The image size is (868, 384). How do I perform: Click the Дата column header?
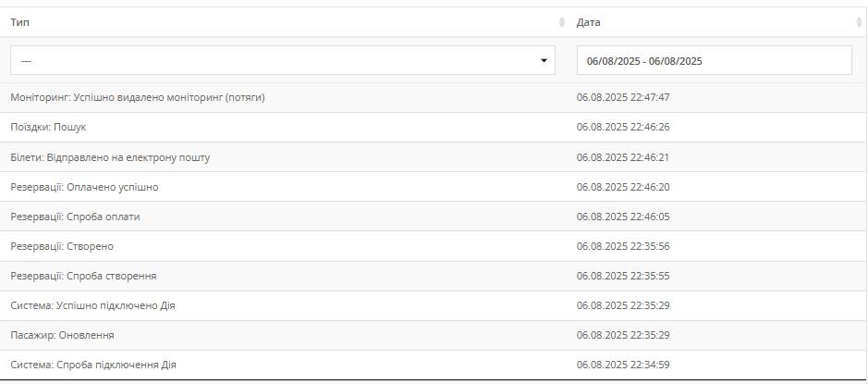tap(589, 22)
